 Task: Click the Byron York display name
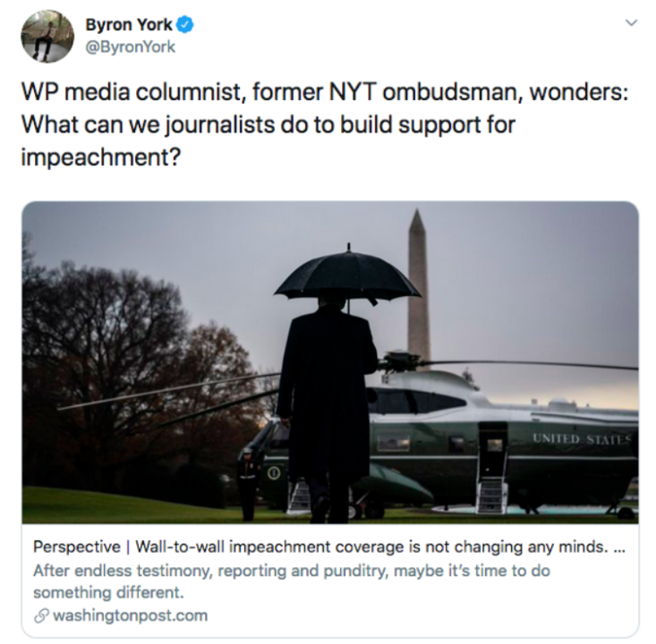(129, 25)
